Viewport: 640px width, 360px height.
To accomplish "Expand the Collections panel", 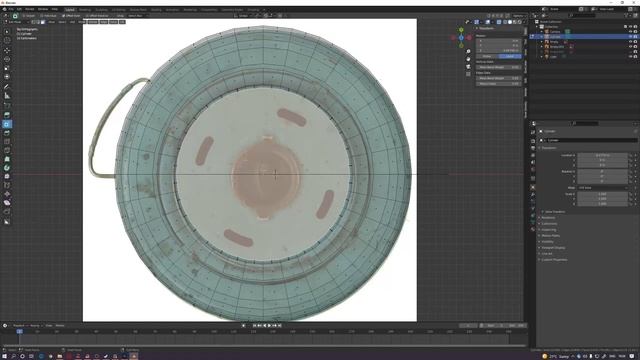I will point(549,224).
